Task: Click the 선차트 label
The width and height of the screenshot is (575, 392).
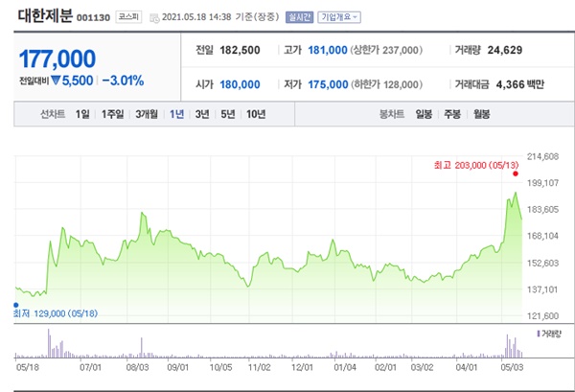Action: pos(53,114)
